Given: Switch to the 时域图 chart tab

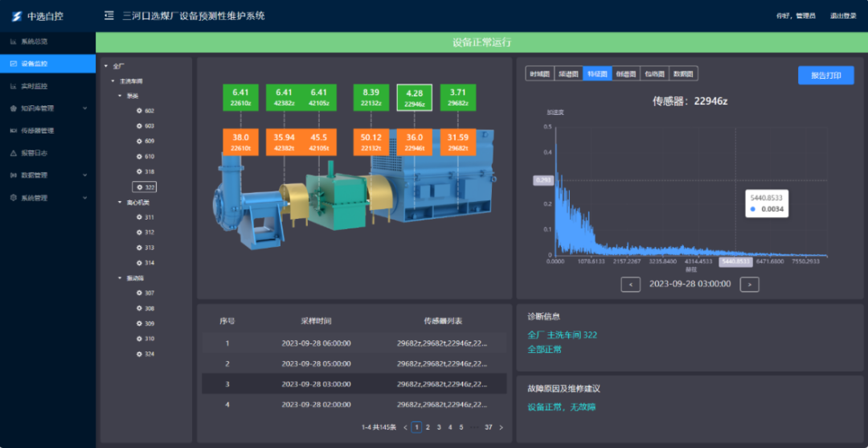Looking at the screenshot, I should coord(538,74).
